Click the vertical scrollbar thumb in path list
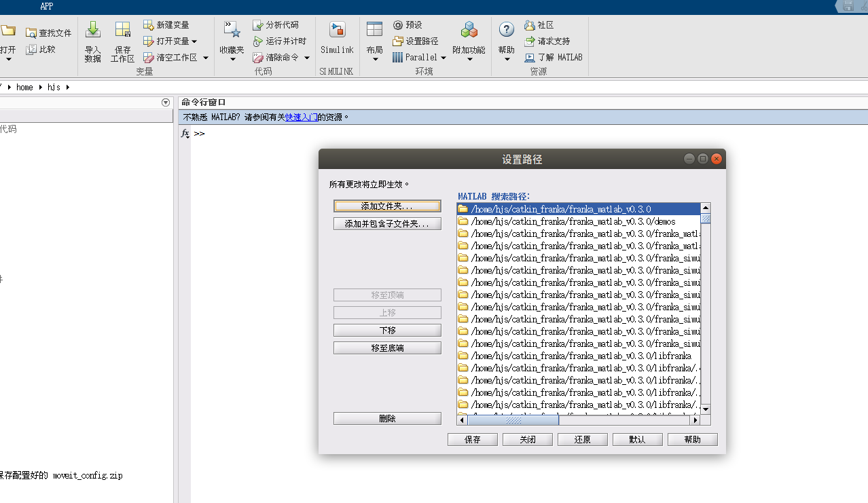 tap(706, 219)
